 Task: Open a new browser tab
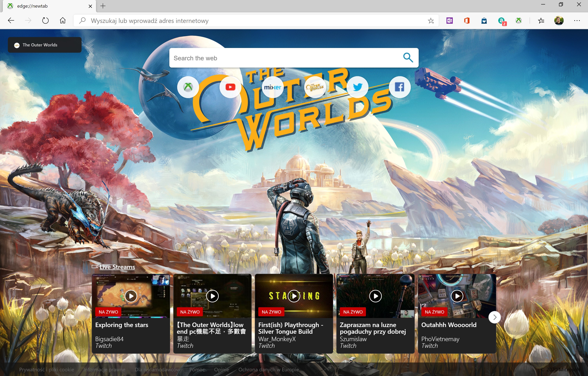(103, 6)
